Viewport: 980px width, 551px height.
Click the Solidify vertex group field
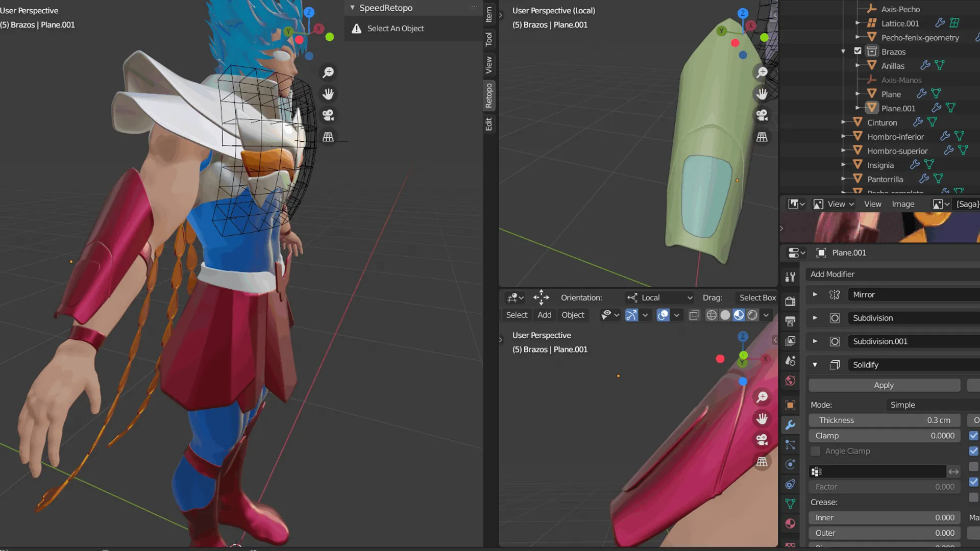tap(877, 471)
